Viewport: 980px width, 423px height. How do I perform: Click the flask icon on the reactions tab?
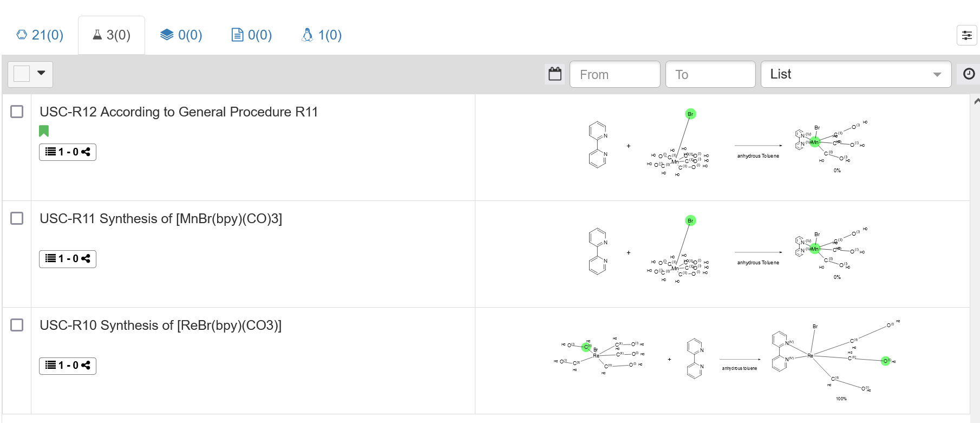click(97, 35)
